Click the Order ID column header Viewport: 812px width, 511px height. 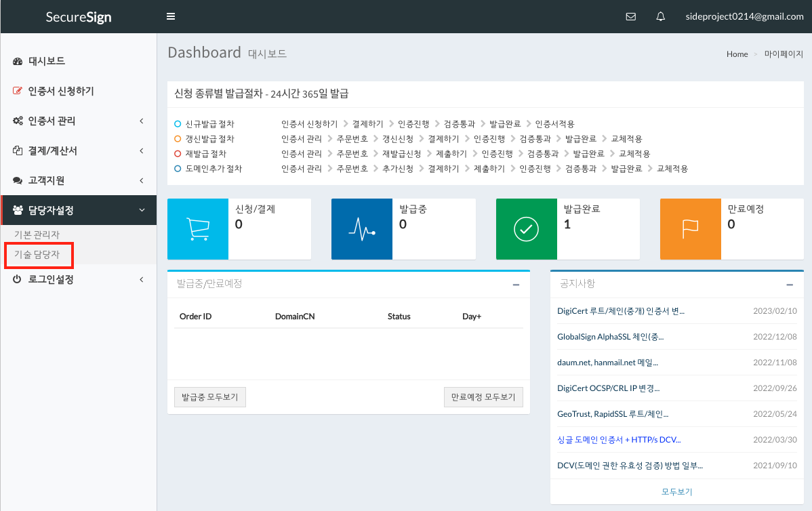pos(195,316)
